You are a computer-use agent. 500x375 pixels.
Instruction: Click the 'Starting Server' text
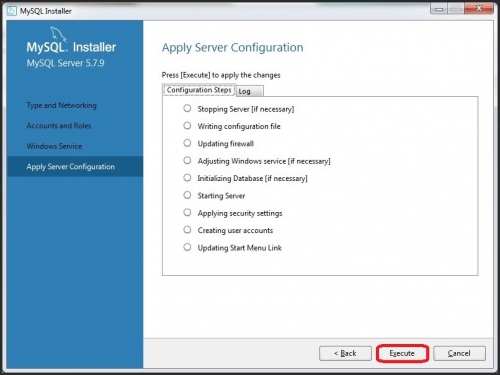[x=221, y=196]
